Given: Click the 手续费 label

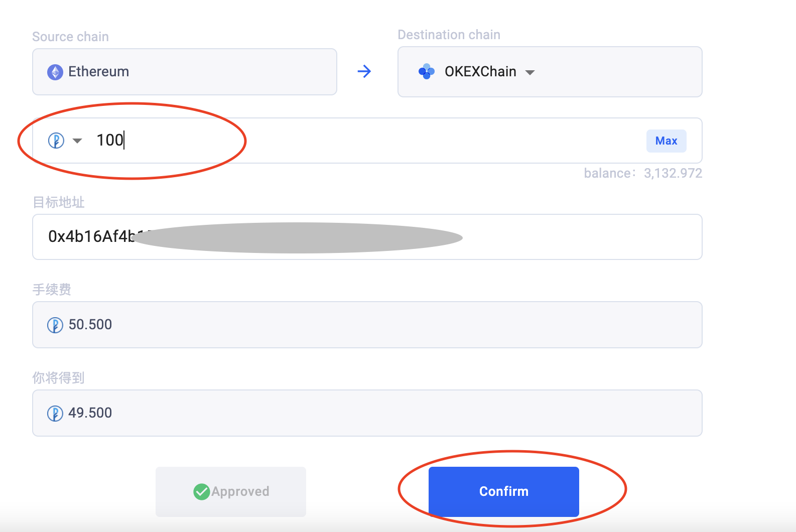Looking at the screenshot, I should point(52,290).
